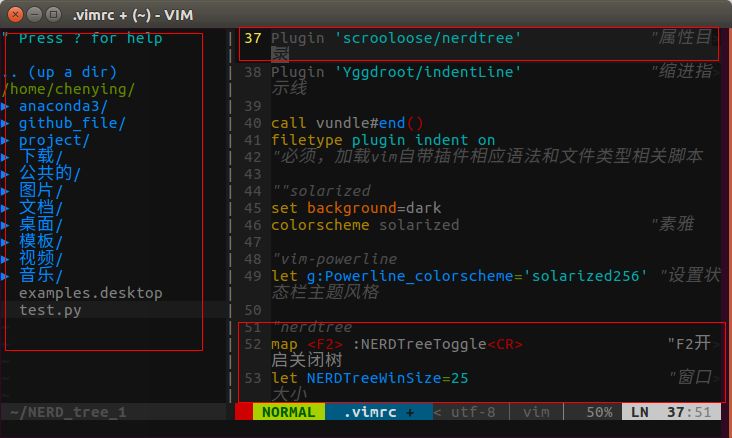
Task: Expand the project folder arrow
Action: 5,140
